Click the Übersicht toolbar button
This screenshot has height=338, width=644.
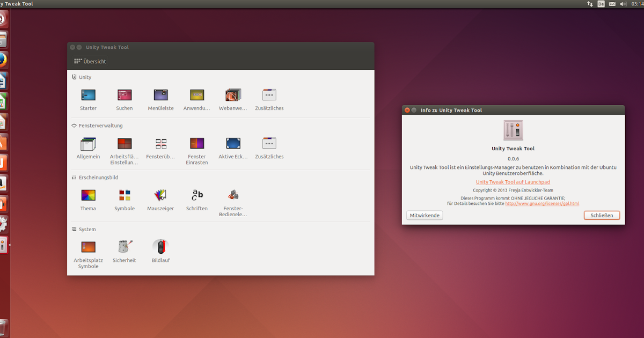(90, 62)
